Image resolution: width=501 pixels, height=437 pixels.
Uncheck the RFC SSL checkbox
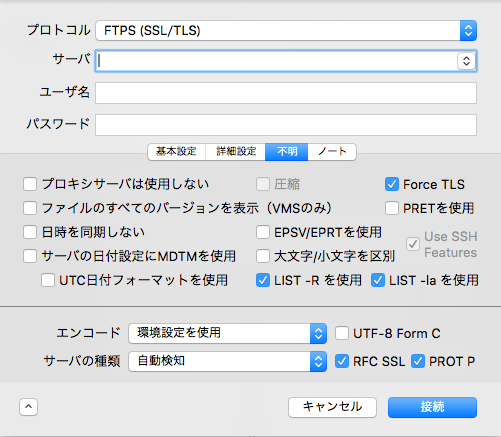tap(342, 361)
